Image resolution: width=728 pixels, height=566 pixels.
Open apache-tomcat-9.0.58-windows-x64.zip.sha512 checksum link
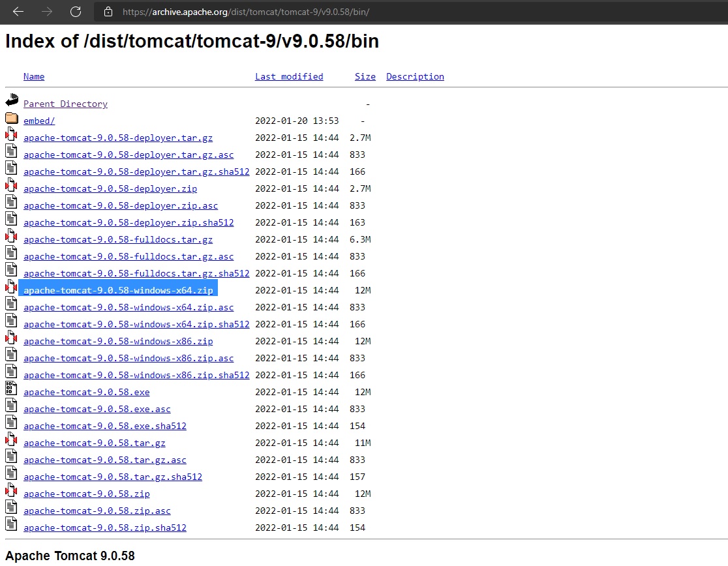136,324
